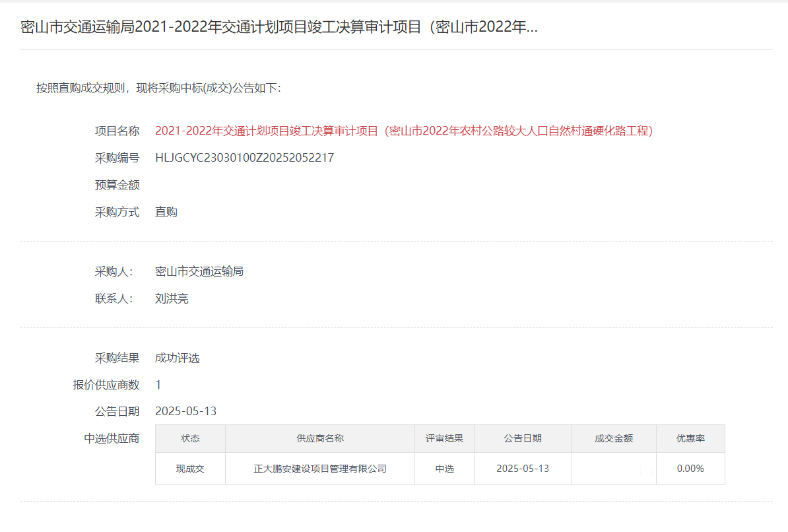The image size is (788, 532).
Task: Click the 现成交 status cell
Action: click(x=190, y=469)
